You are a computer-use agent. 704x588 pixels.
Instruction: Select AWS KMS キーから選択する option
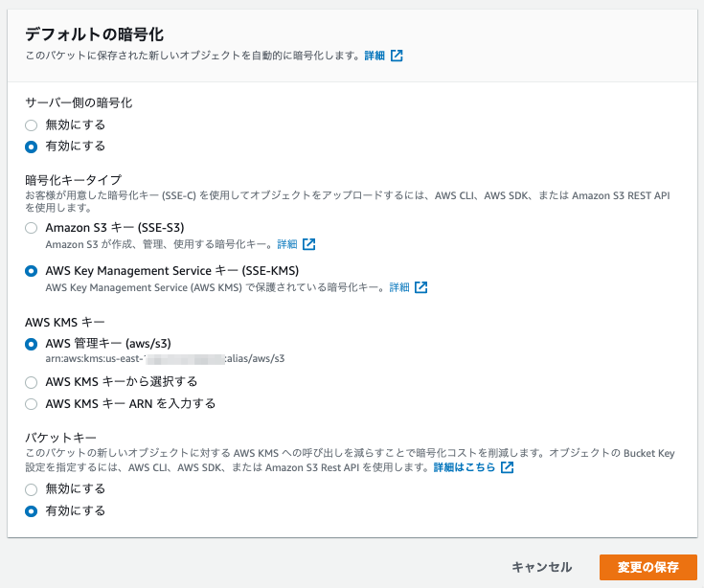[31, 382]
